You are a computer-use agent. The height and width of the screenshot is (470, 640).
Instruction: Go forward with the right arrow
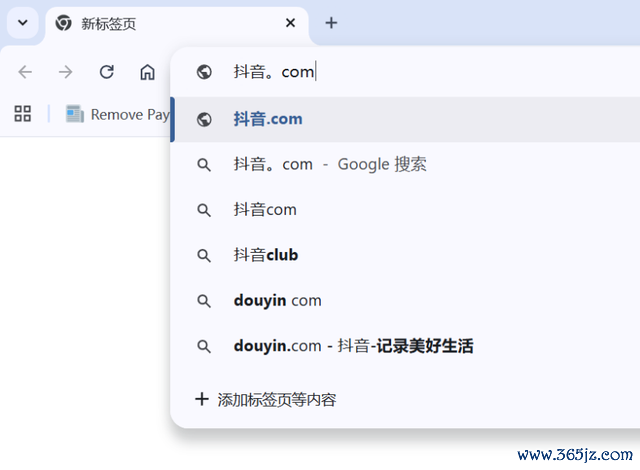click(65, 72)
